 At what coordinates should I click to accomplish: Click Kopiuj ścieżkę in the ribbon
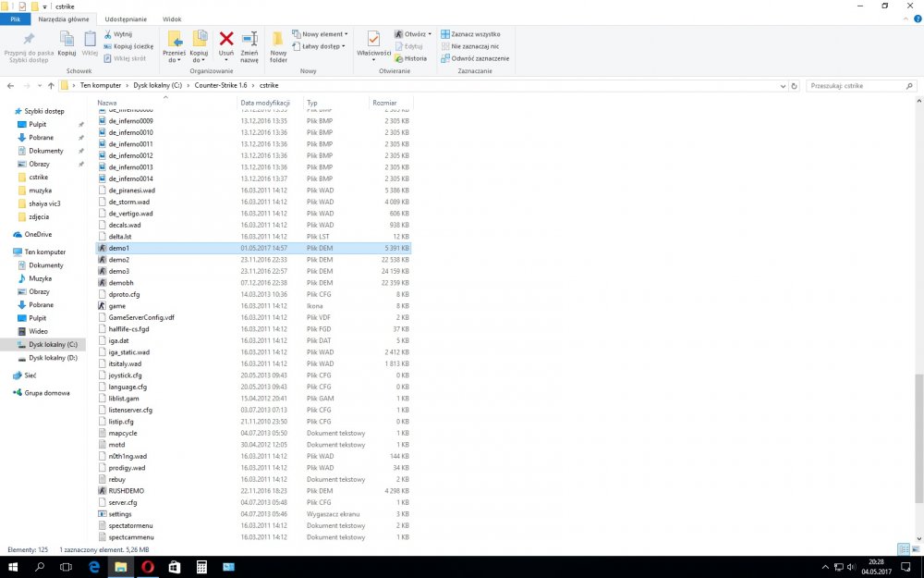[x=128, y=46]
